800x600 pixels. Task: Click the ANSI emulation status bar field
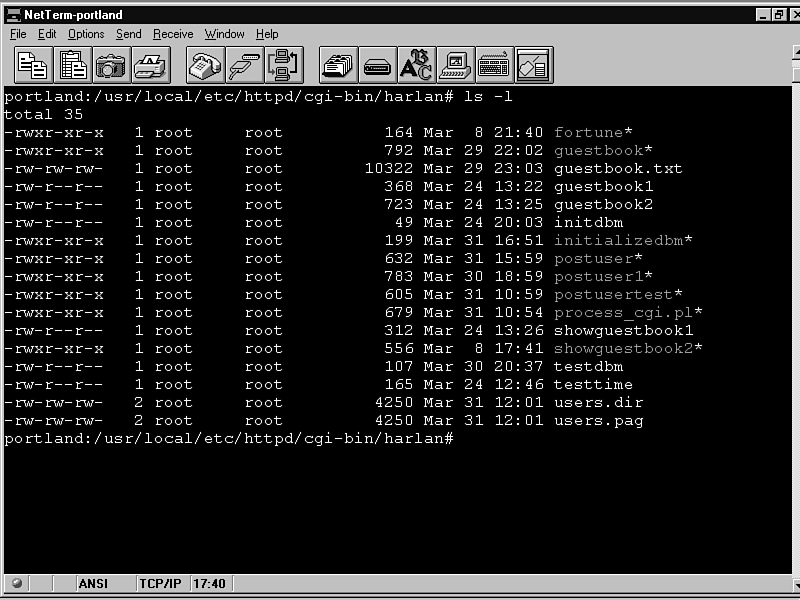pos(92,584)
